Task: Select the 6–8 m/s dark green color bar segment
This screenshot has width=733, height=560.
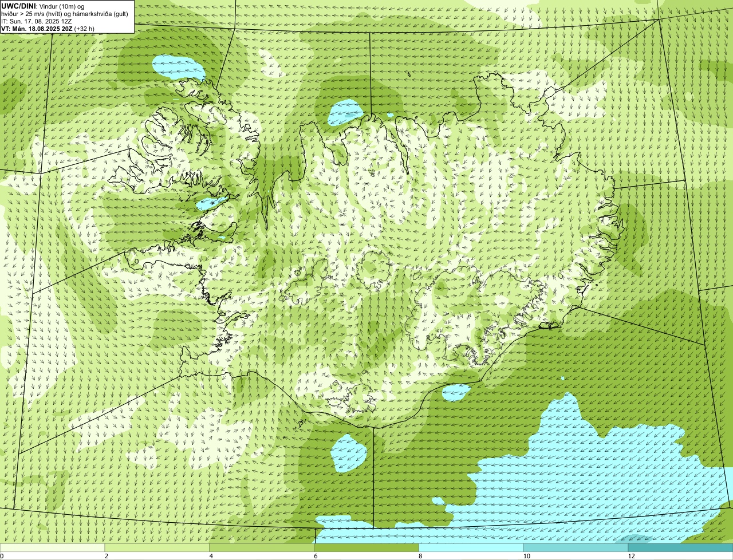Action: [x=366, y=548]
